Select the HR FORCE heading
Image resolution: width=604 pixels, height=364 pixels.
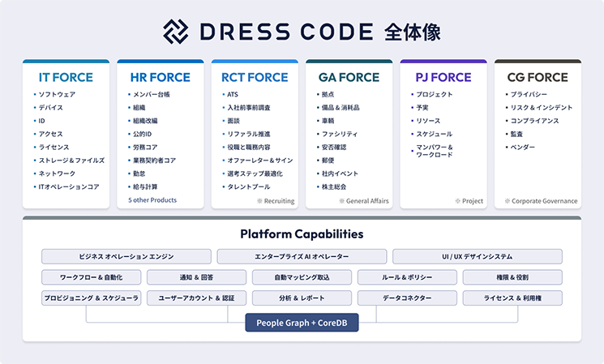click(x=161, y=78)
